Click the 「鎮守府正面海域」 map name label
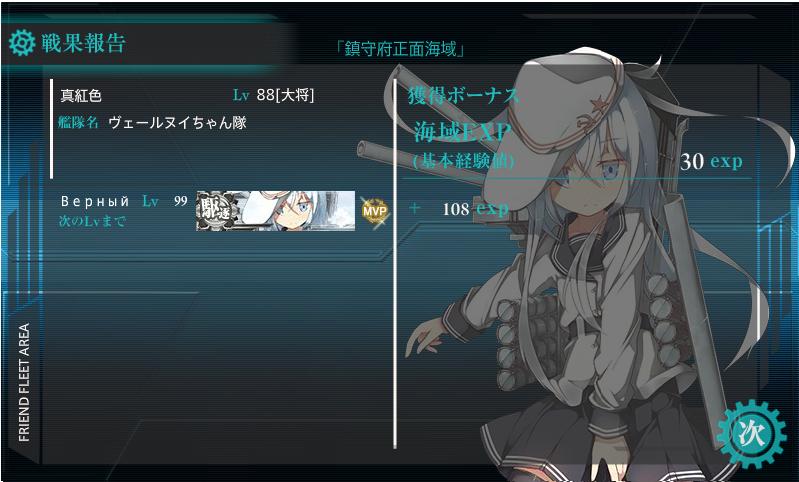 [x=400, y=49]
